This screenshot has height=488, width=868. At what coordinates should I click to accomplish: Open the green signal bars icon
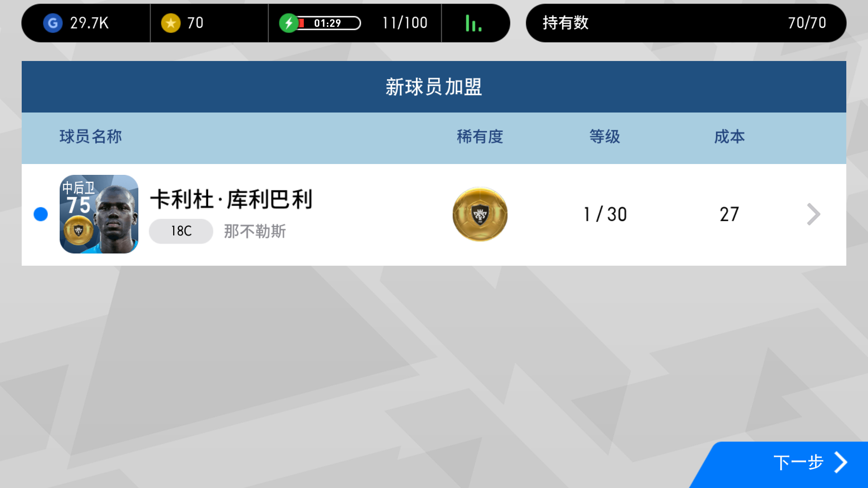[x=473, y=23]
